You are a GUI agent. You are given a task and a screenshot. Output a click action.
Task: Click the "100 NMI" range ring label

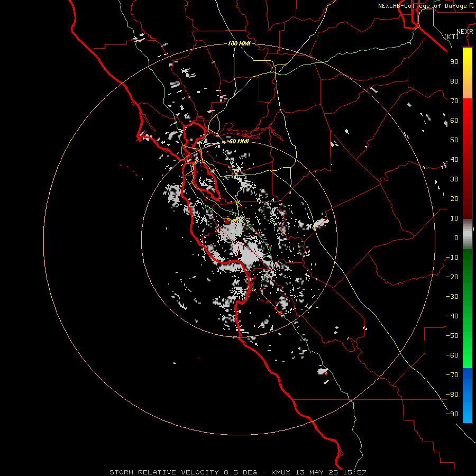[x=239, y=43]
